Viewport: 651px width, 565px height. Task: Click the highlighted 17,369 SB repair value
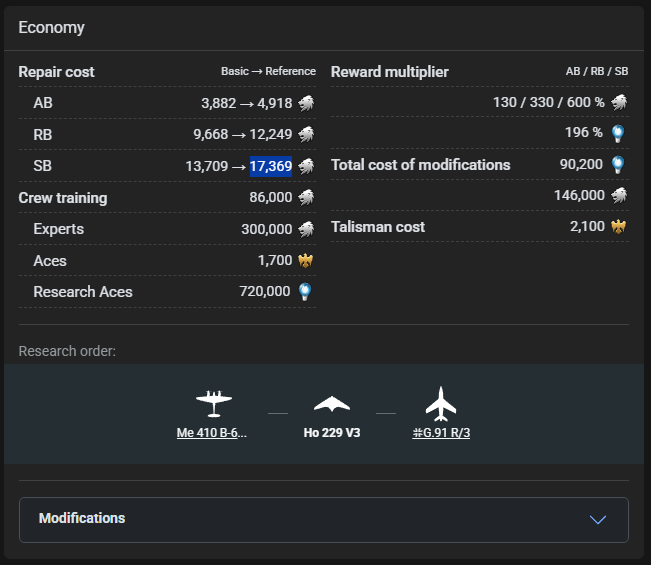(x=271, y=166)
